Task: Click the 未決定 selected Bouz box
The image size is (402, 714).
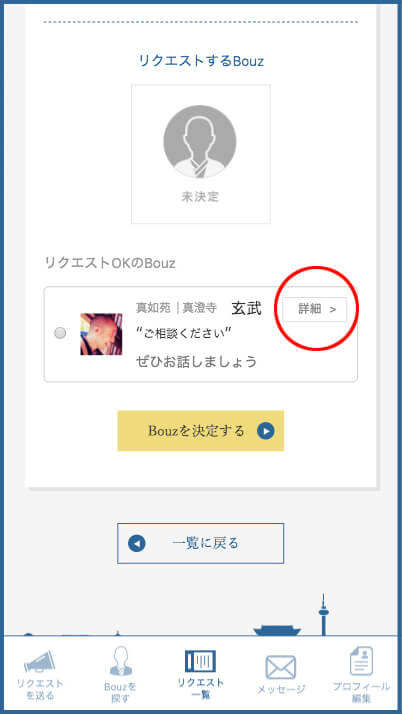Action: (201, 154)
